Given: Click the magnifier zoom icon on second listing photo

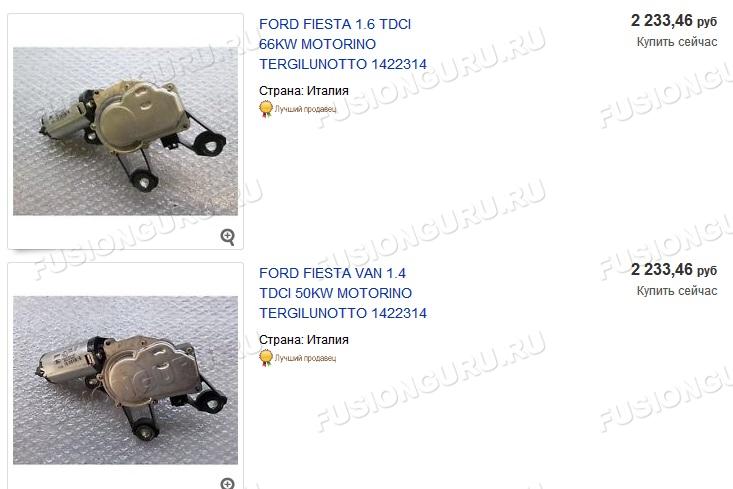Looking at the screenshot, I should click(x=228, y=483).
